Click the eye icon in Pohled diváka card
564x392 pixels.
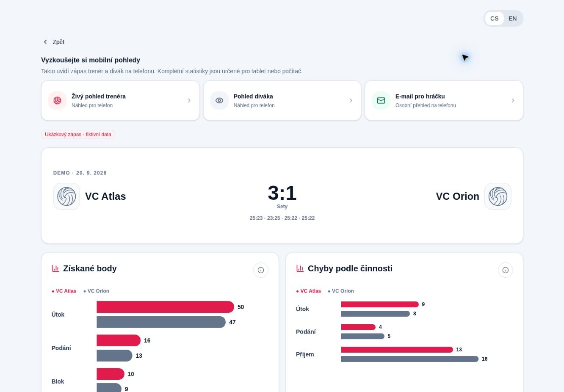(x=219, y=100)
